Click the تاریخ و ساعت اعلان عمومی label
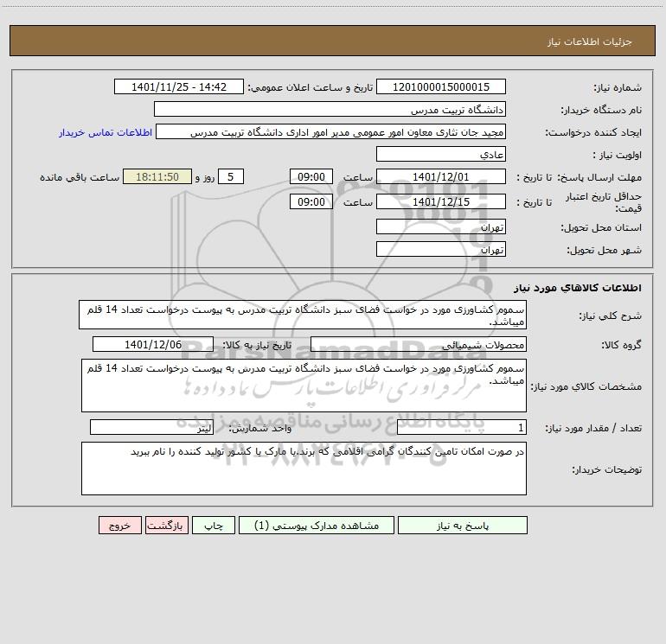666x644 pixels. pos(310,87)
